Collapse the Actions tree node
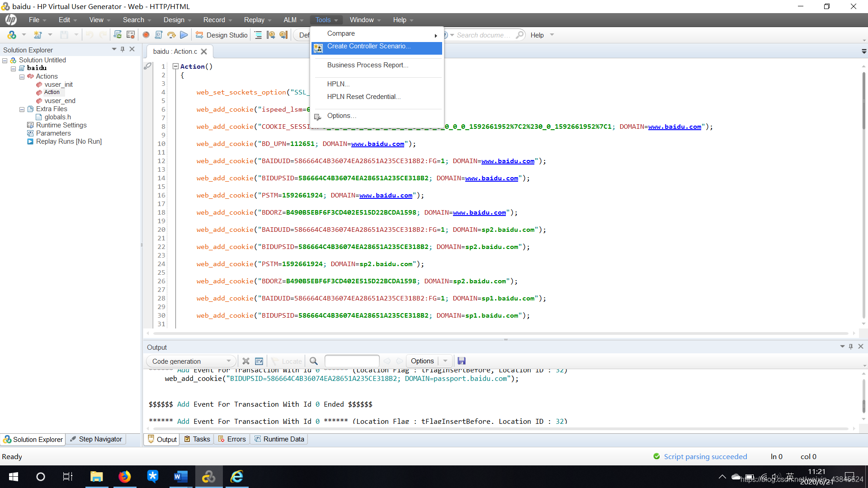The image size is (868, 488). click(x=22, y=77)
